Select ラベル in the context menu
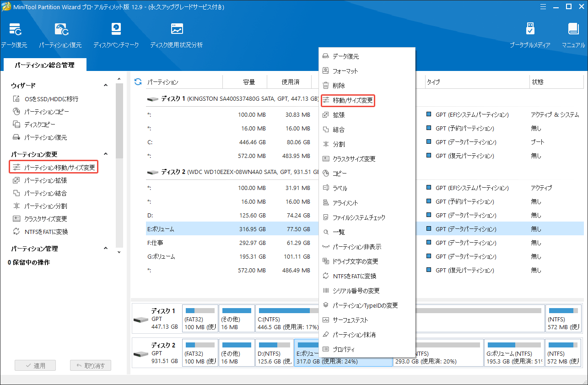Image resolution: width=588 pixels, height=385 pixels. point(367,188)
